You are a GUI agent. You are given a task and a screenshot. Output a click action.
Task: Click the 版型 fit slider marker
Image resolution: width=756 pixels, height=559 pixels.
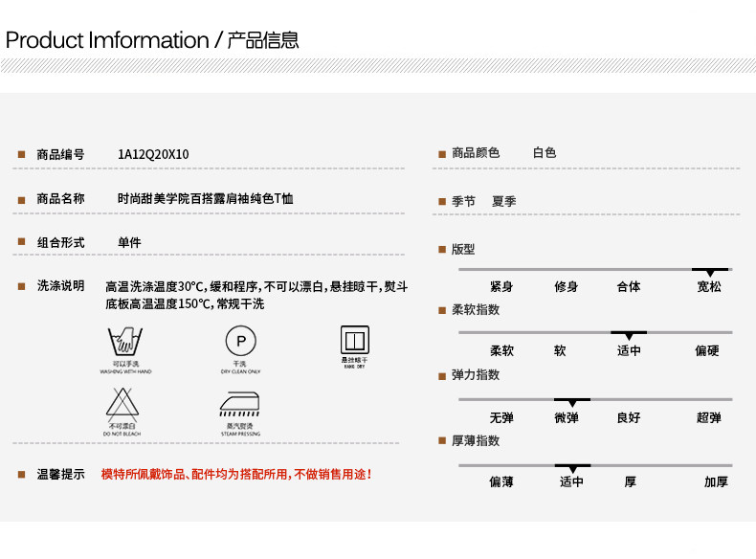pyautogui.click(x=710, y=272)
